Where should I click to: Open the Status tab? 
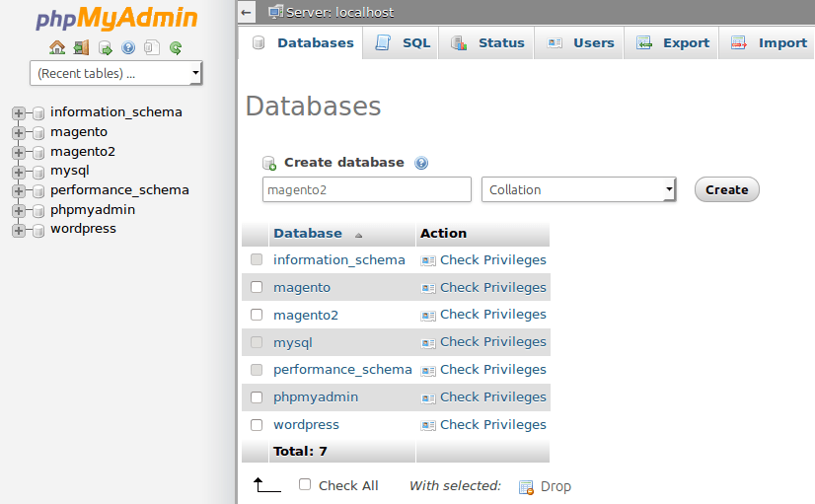(486, 43)
